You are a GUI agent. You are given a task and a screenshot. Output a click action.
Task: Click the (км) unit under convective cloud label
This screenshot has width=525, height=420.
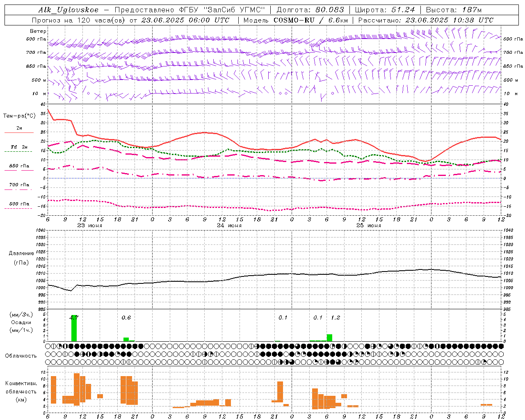21,399
